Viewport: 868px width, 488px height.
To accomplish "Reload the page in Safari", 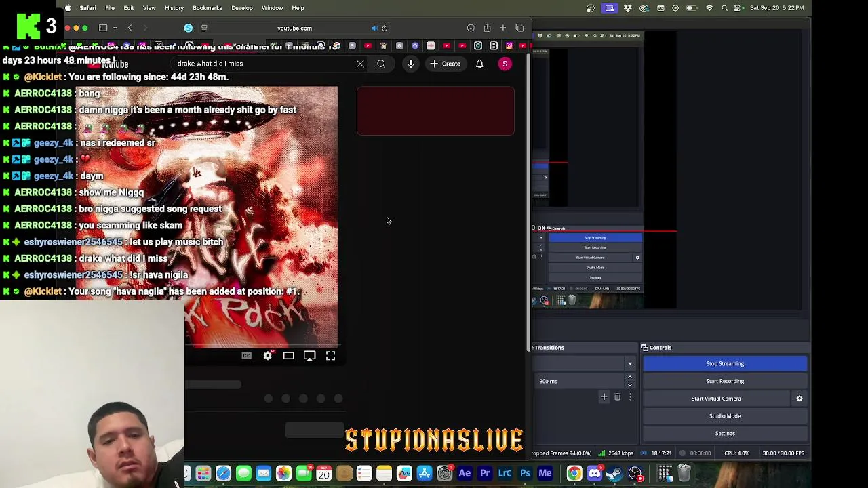I will pyautogui.click(x=384, y=28).
